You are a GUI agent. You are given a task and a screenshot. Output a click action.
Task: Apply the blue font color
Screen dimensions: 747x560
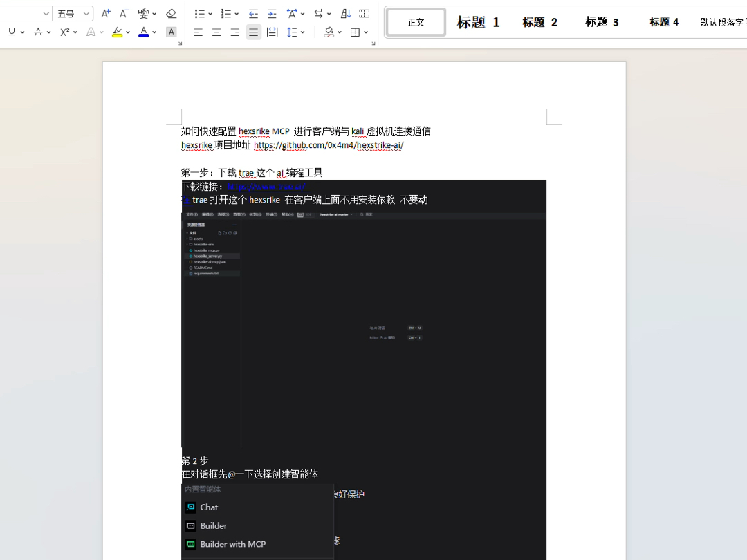(143, 32)
